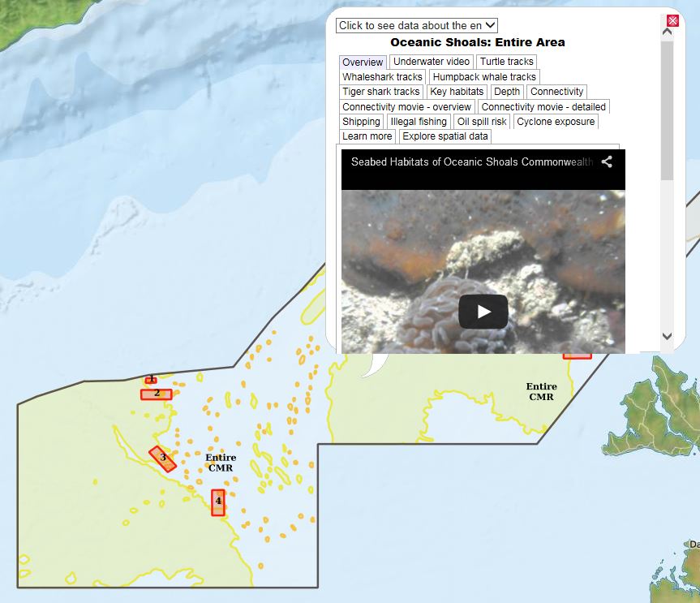
Task: Click the popup scrollbar up arrow
Action: (667, 32)
